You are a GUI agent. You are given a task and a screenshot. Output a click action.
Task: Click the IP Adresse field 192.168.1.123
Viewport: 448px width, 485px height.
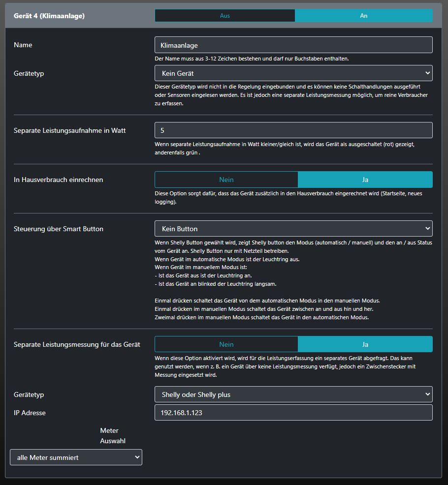[x=293, y=413]
